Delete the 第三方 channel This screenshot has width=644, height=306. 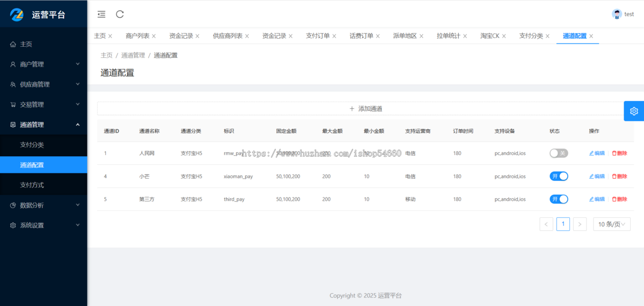[619, 199]
